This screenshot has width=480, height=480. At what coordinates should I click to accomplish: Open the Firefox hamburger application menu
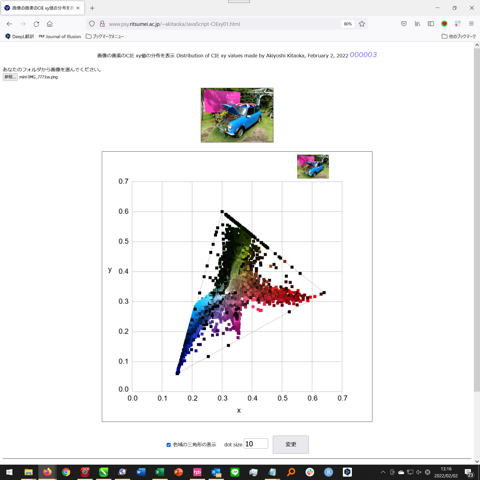pyautogui.click(x=471, y=24)
